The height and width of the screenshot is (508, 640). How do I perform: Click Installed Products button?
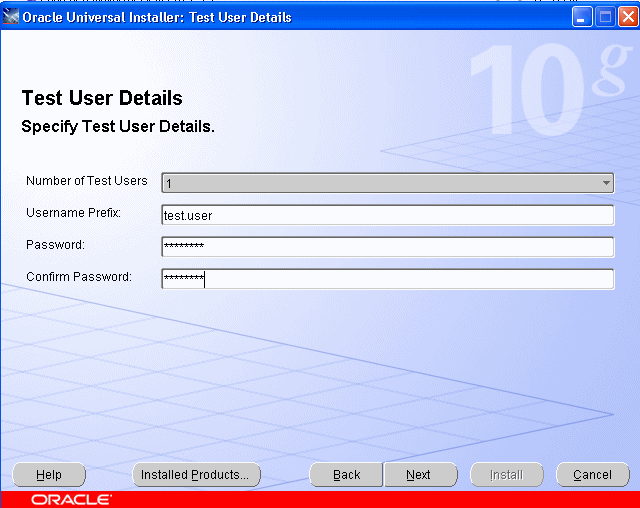(196, 475)
